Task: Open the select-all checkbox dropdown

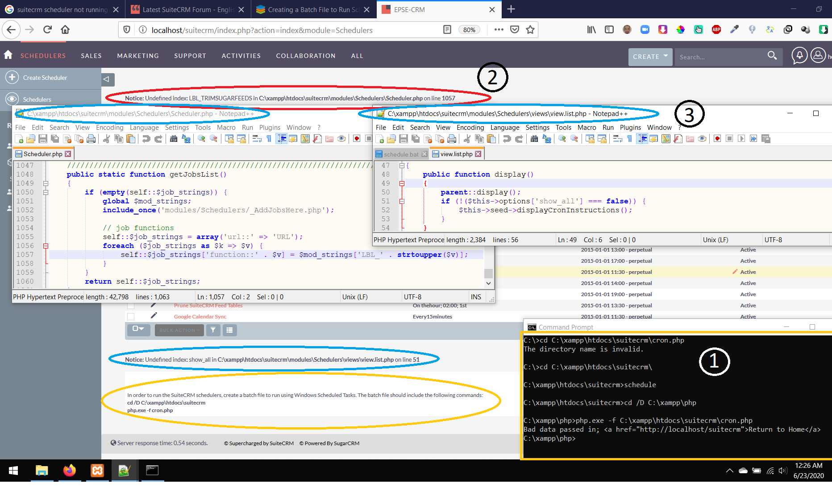Action: point(138,330)
